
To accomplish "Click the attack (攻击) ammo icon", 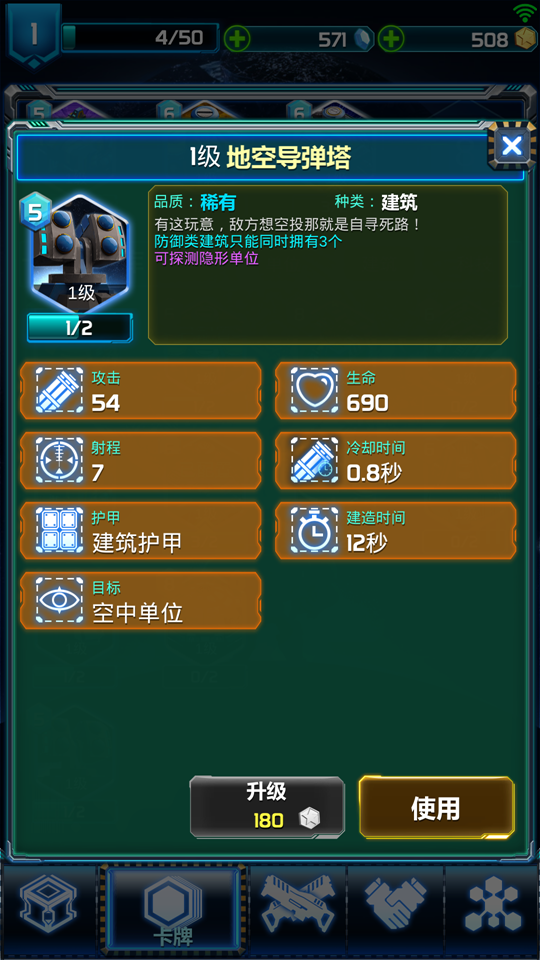I will [59, 391].
